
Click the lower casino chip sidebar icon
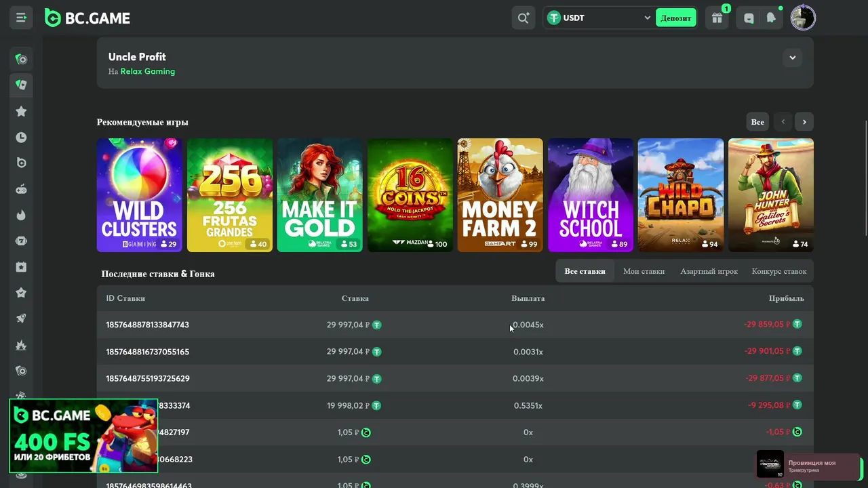click(21, 371)
